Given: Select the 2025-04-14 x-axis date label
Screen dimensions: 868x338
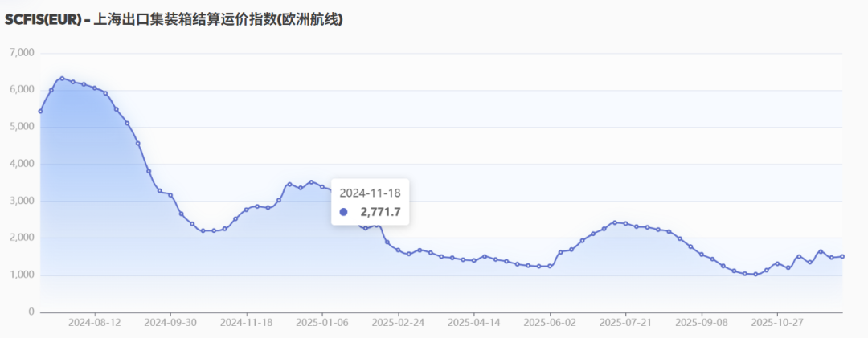Looking at the screenshot, I should click(x=473, y=322).
